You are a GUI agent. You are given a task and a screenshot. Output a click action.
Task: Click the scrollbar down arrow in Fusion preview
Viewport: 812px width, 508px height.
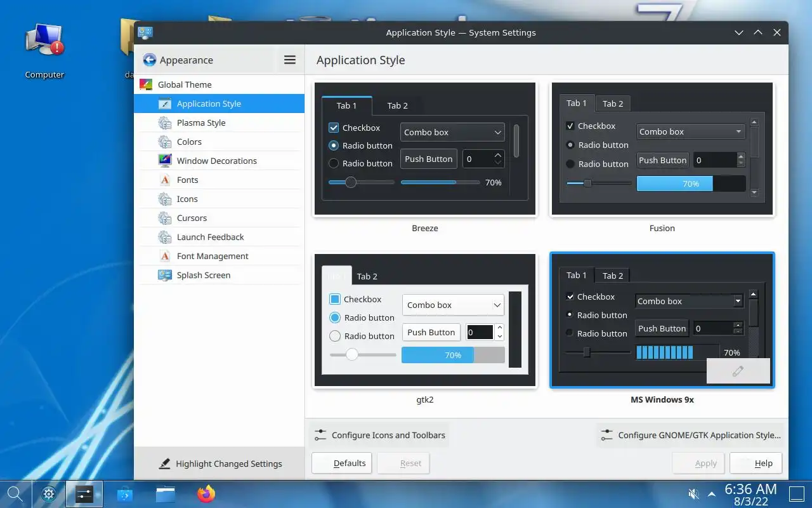coord(754,192)
